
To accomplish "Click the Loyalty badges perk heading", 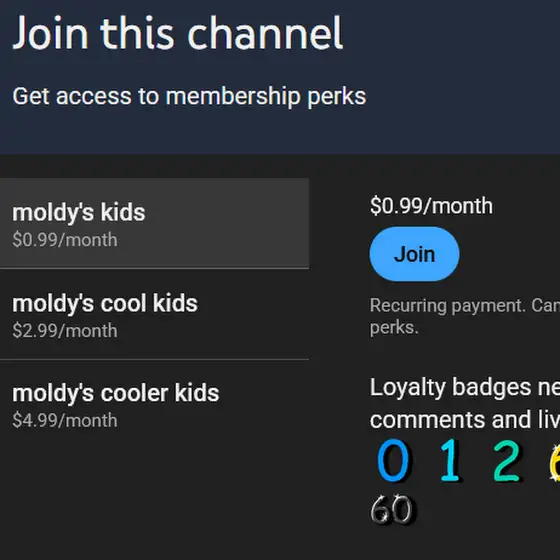I will pos(465,387).
